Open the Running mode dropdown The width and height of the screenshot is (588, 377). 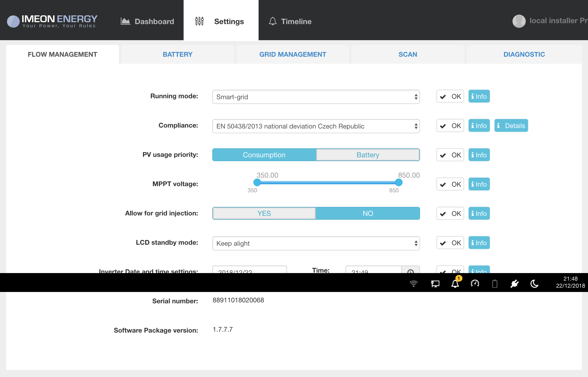click(x=316, y=97)
